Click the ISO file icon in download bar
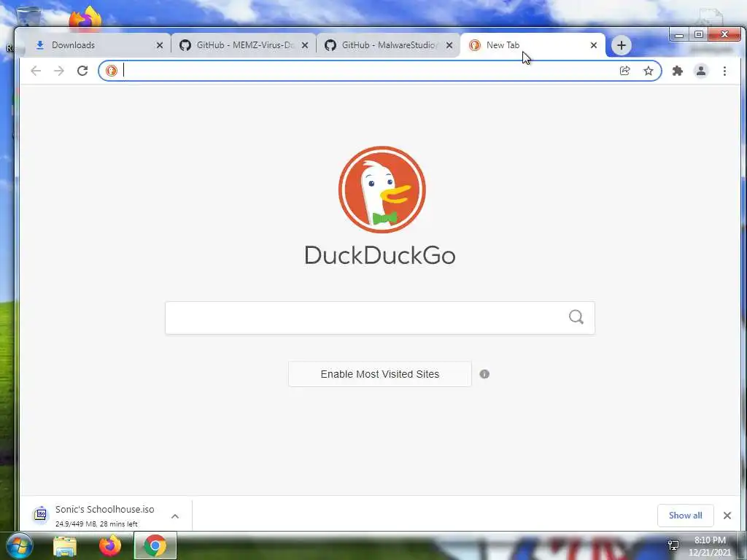Image resolution: width=747 pixels, height=560 pixels. 41,515
